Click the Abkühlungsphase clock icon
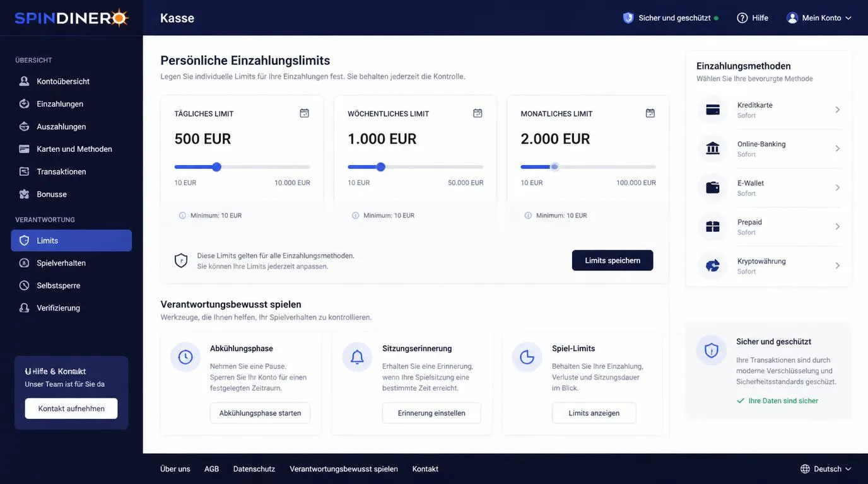The height and width of the screenshot is (484, 868). [185, 357]
